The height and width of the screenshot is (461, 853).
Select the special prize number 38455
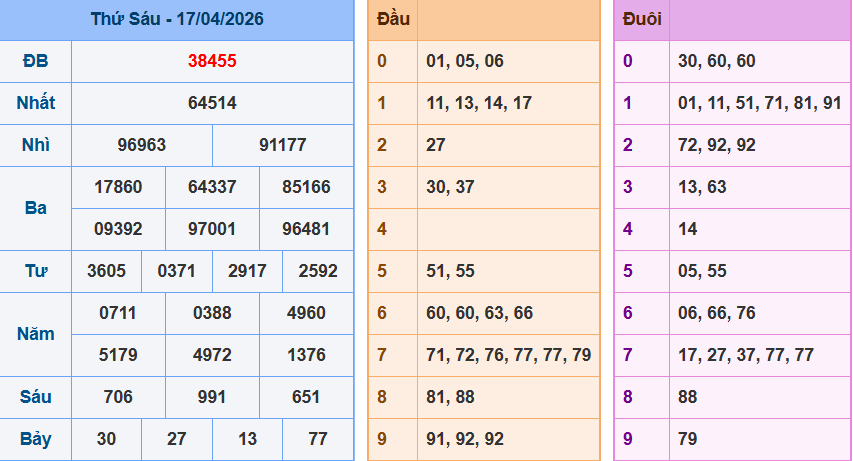coord(212,61)
